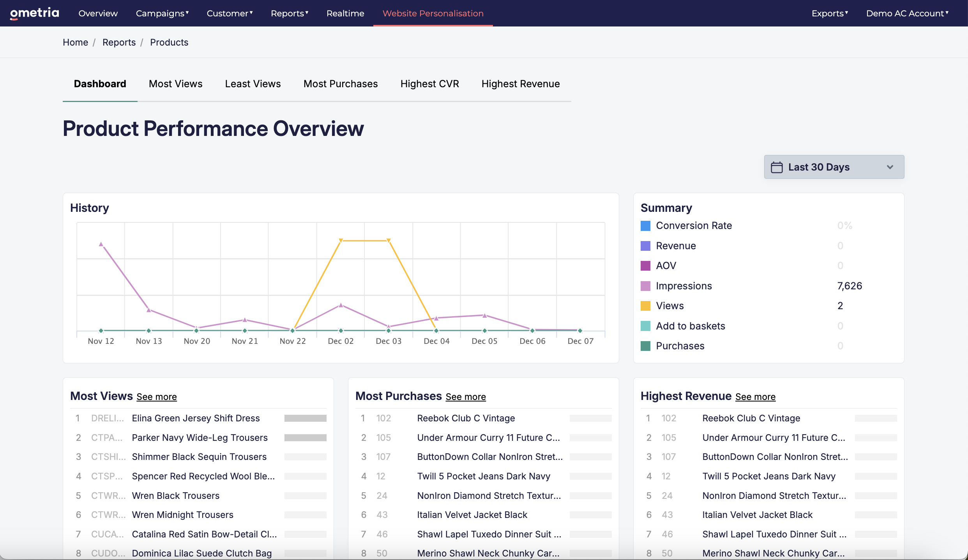Image resolution: width=968 pixels, height=560 pixels.
Task: Click the Ometria logo
Action: [x=34, y=13]
